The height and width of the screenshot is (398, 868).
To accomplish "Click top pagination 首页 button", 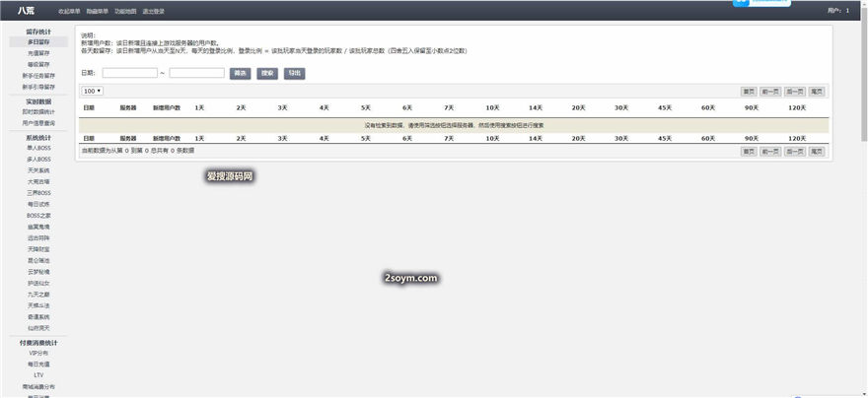I will (x=750, y=91).
